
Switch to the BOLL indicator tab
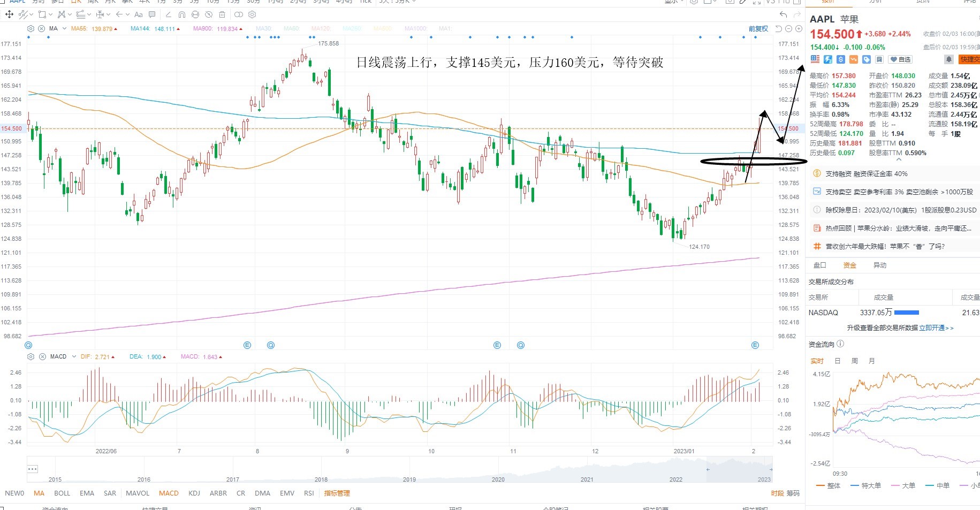[62, 493]
